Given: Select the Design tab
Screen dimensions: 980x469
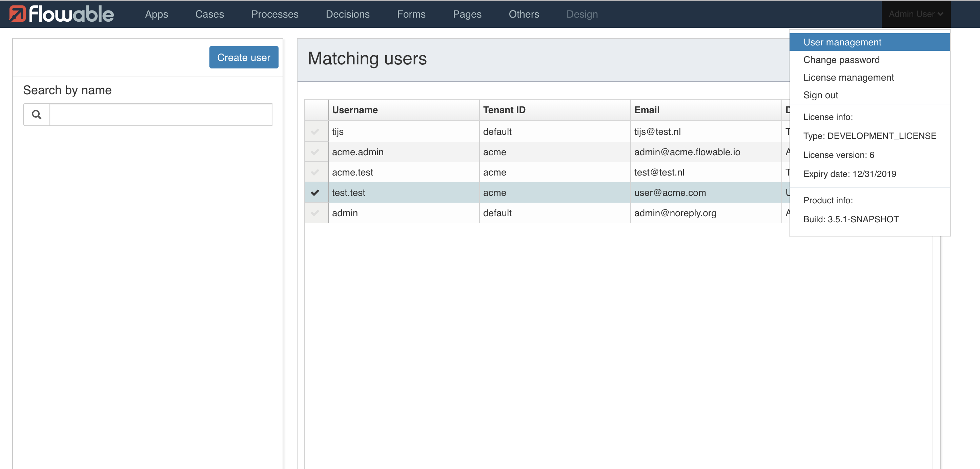Looking at the screenshot, I should pos(581,14).
